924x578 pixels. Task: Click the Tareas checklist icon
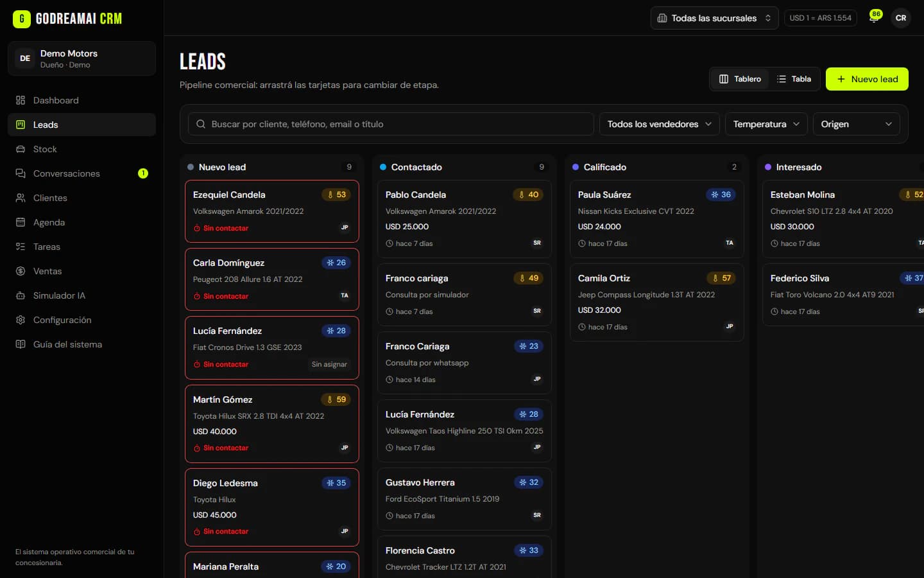pyautogui.click(x=21, y=247)
